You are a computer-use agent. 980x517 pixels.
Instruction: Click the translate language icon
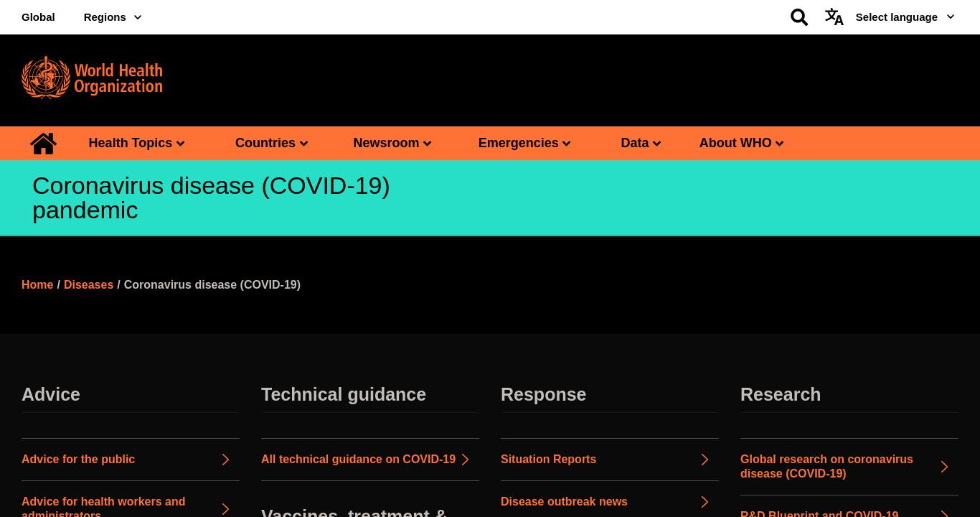(834, 17)
